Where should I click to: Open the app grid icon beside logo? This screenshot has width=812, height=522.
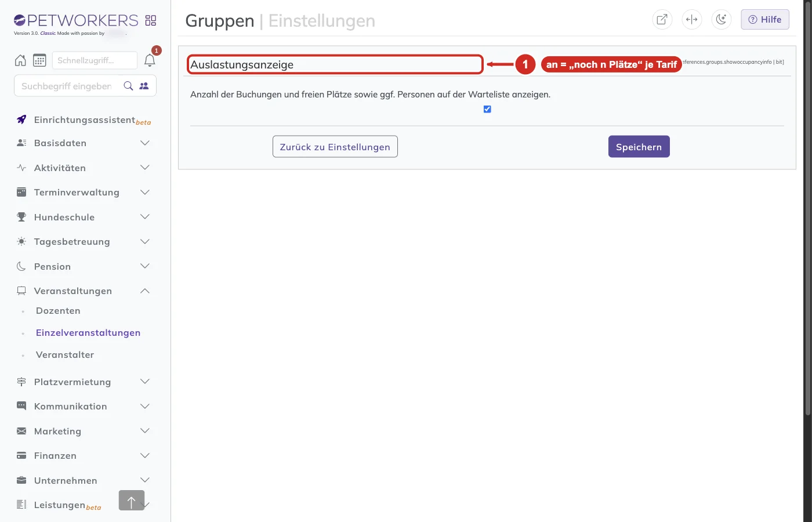click(x=151, y=20)
